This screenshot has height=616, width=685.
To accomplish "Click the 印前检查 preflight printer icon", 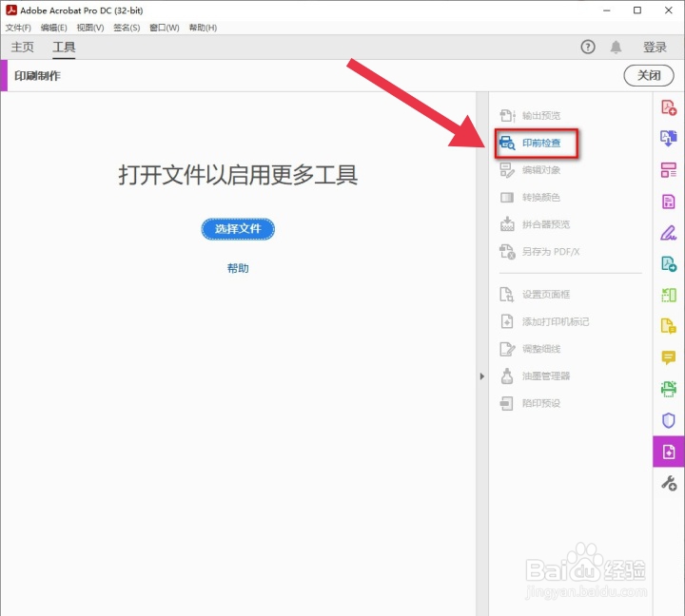I will 507,143.
